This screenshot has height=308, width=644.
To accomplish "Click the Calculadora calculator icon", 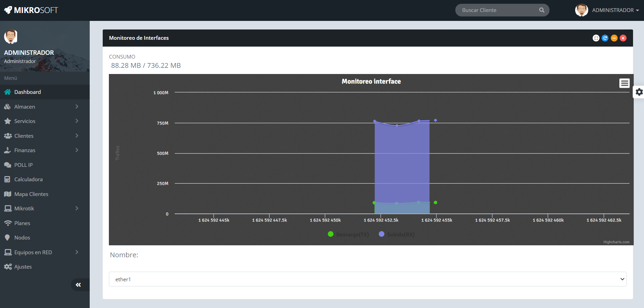I will (7, 180).
